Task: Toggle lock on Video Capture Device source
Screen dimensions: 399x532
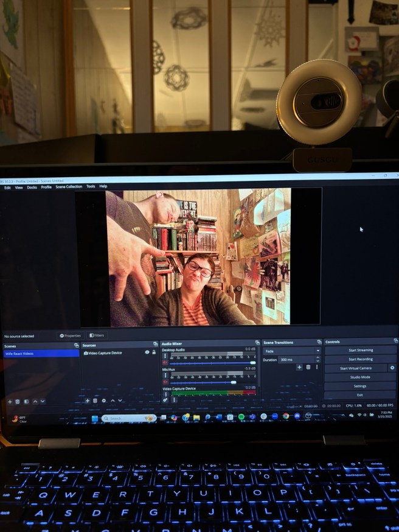Action: (154, 352)
